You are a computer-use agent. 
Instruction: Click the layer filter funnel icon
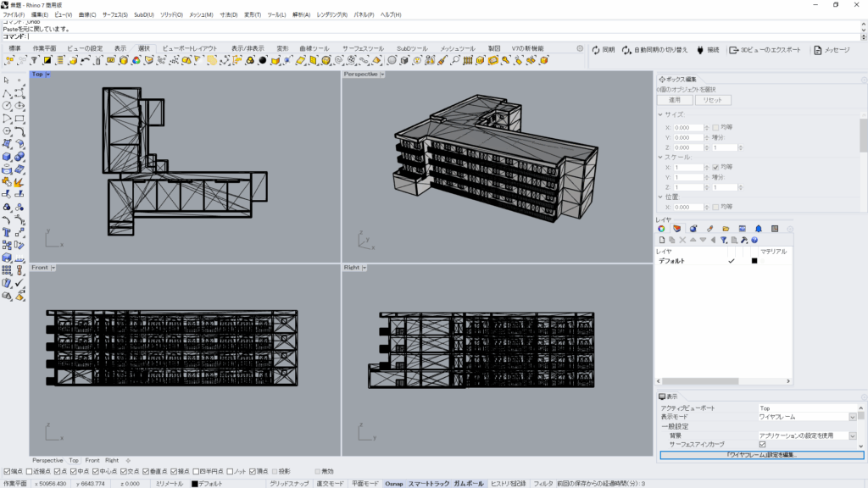(x=723, y=240)
